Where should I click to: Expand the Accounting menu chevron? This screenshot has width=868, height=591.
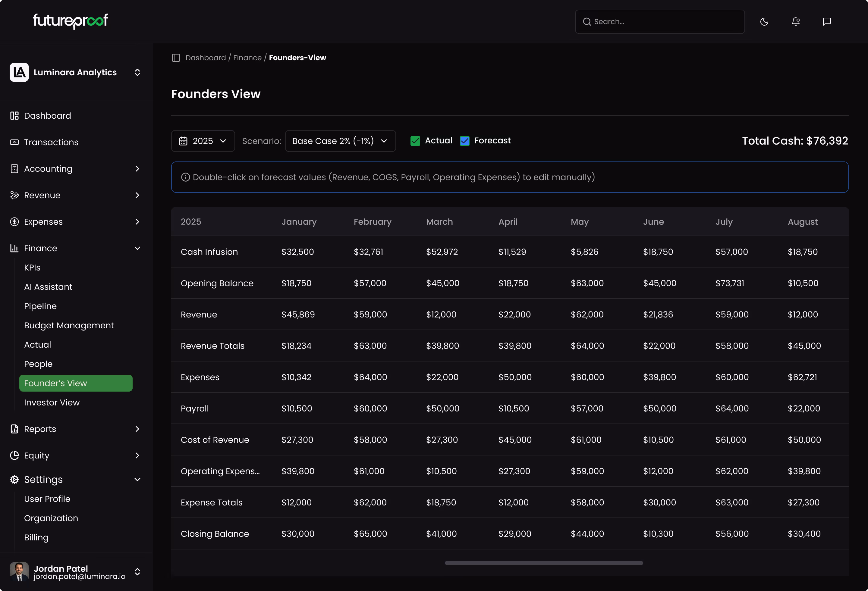click(137, 169)
